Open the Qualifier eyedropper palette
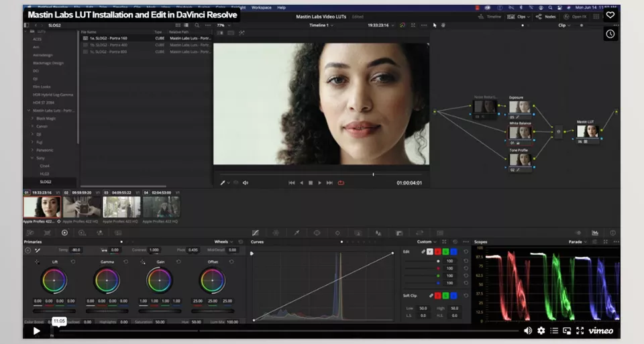This screenshot has width=644, height=344. tap(297, 233)
